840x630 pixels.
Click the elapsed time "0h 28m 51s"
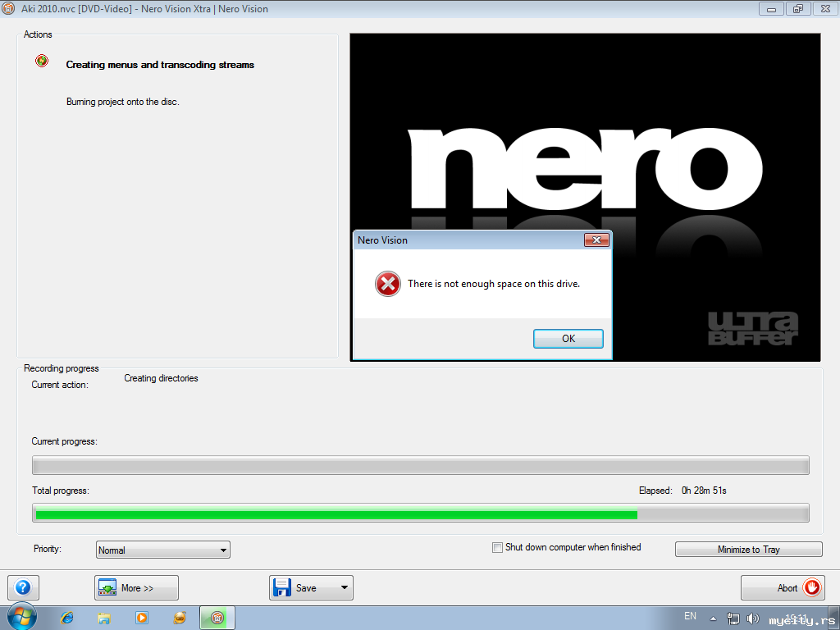tap(704, 491)
